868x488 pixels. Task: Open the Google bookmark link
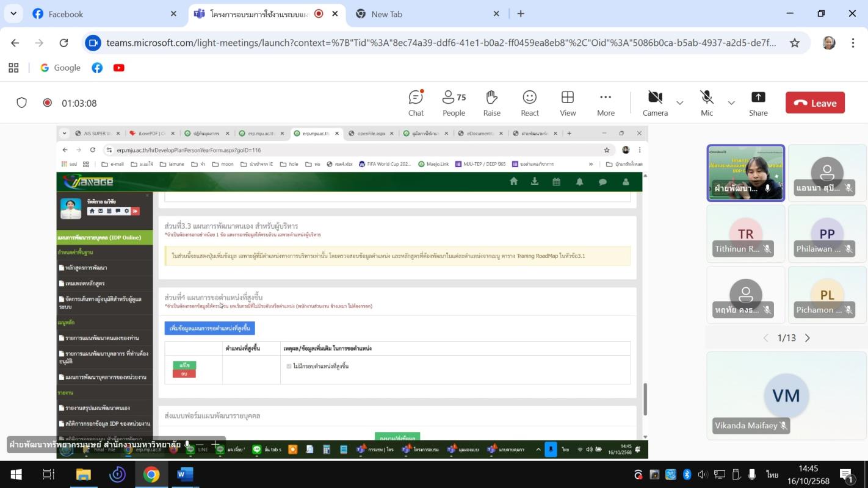pyautogui.click(x=60, y=68)
